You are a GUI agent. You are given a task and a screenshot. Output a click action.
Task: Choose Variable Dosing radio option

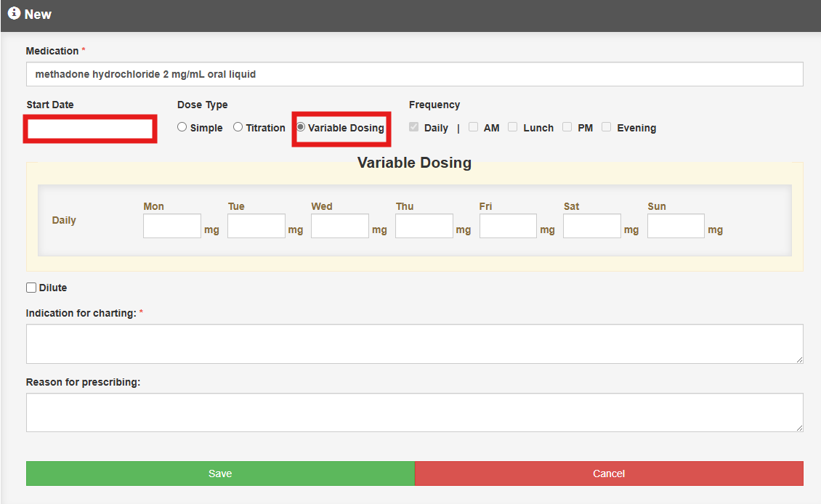pos(301,128)
